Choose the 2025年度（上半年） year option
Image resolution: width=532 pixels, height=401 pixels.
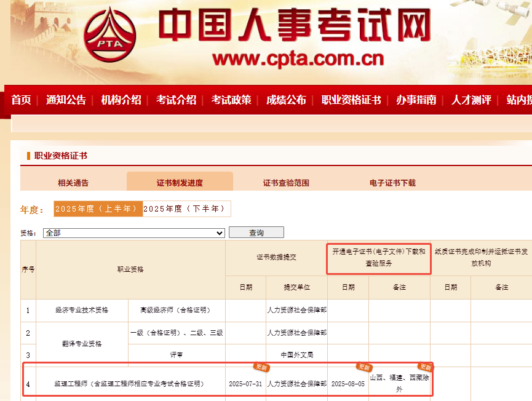pos(98,208)
